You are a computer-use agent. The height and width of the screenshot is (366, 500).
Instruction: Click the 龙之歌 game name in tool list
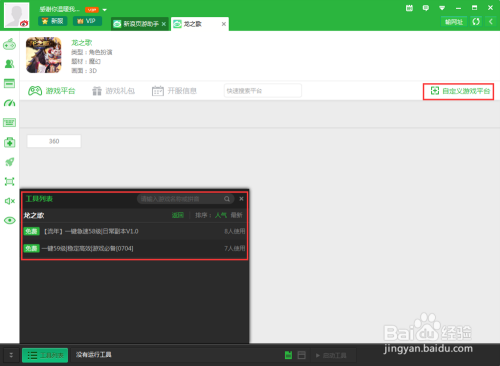point(34,215)
